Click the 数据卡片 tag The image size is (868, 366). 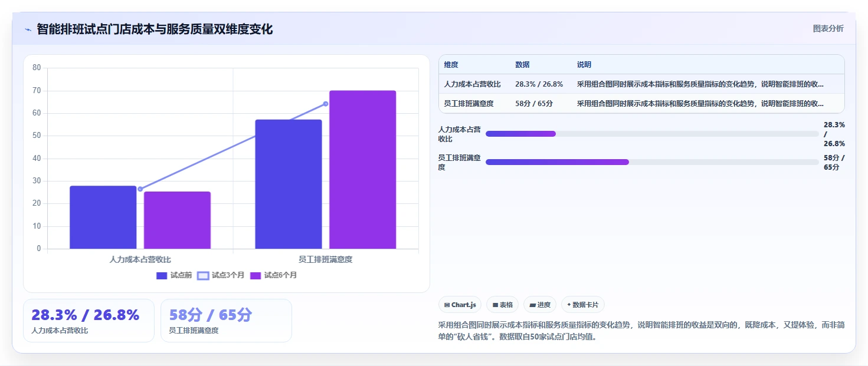pos(582,305)
